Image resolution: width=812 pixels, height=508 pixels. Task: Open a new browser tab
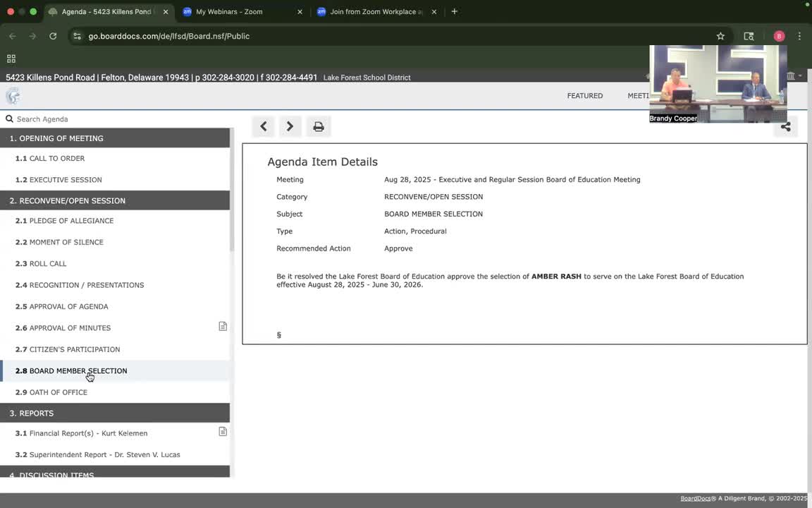(x=455, y=12)
